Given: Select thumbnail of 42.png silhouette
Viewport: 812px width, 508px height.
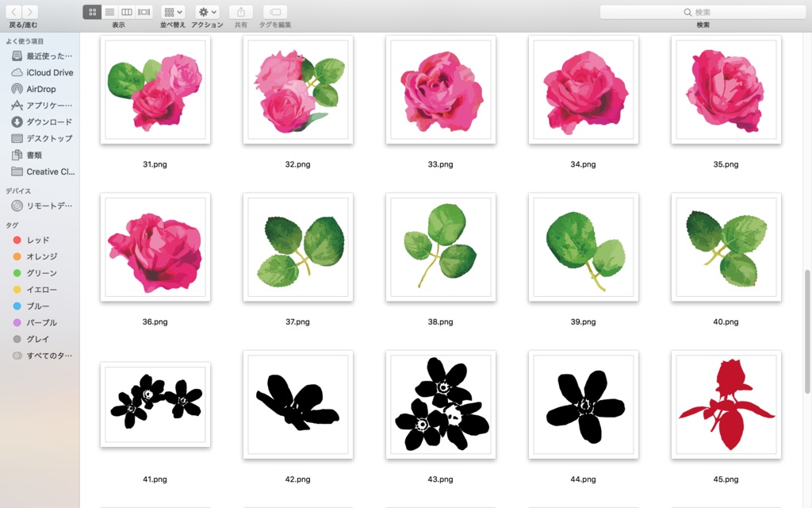Looking at the screenshot, I should point(298,405).
